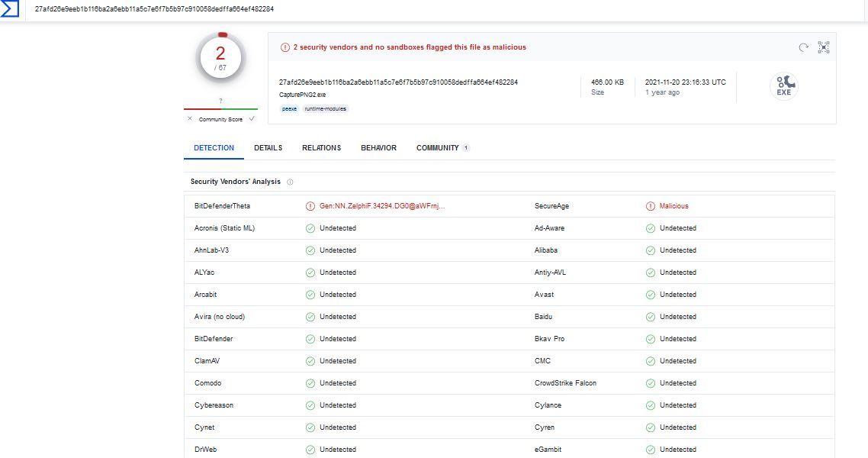Screen dimensions: 868x458
Task: Click the Security Vendors' Analysis heading
Action: tap(235, 182)
